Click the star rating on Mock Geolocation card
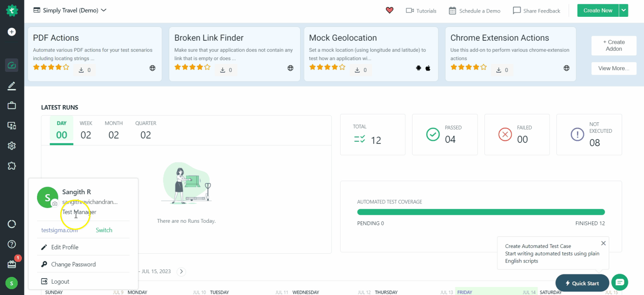Image resolution: width=644 pixels, height=295 pixels. tap(327, 67)
